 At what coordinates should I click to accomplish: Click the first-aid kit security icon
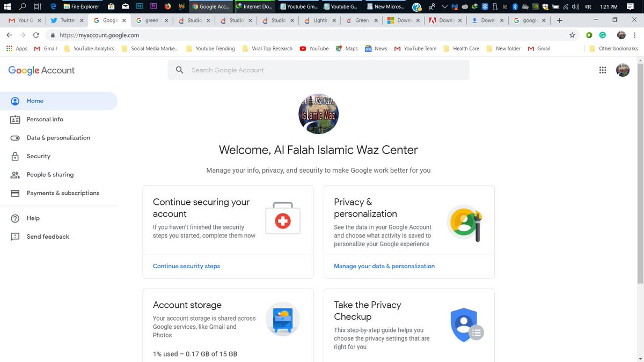283,218
